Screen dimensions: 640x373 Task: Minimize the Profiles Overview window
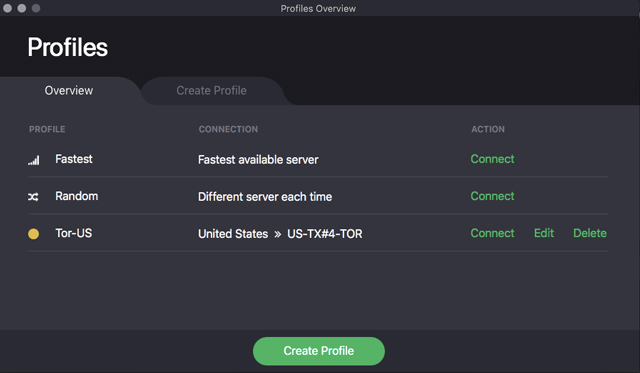[x=22, y=8]
